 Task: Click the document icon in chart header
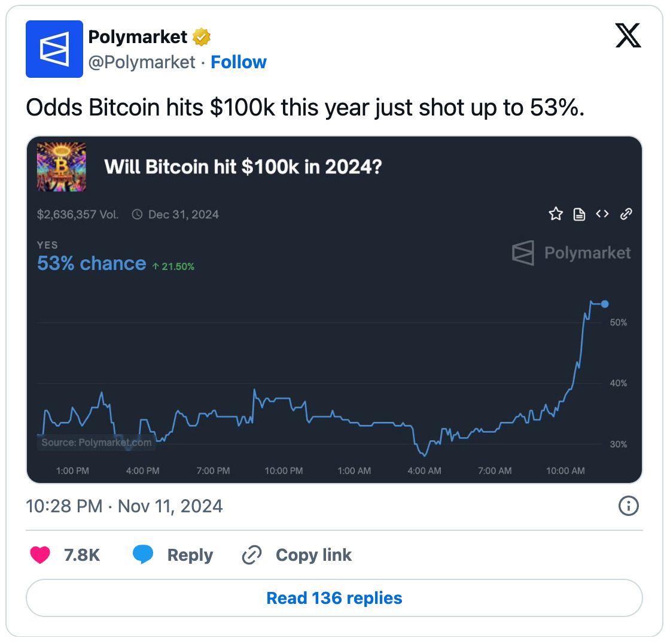click(579, 214)
